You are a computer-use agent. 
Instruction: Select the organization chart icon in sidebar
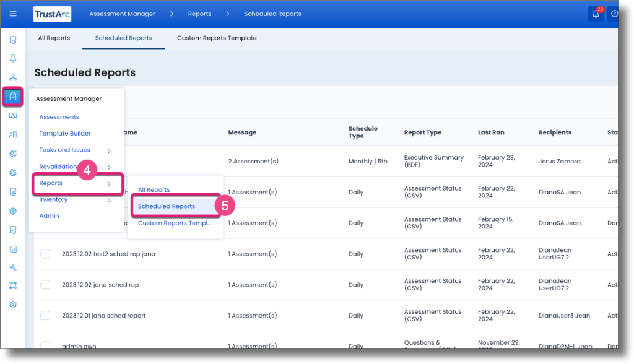click(x=12, y=77)
